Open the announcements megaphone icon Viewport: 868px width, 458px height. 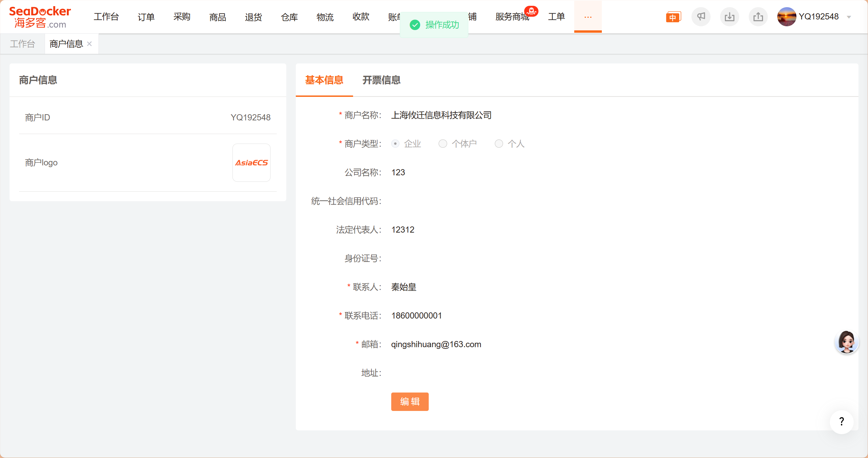[701, 17]
